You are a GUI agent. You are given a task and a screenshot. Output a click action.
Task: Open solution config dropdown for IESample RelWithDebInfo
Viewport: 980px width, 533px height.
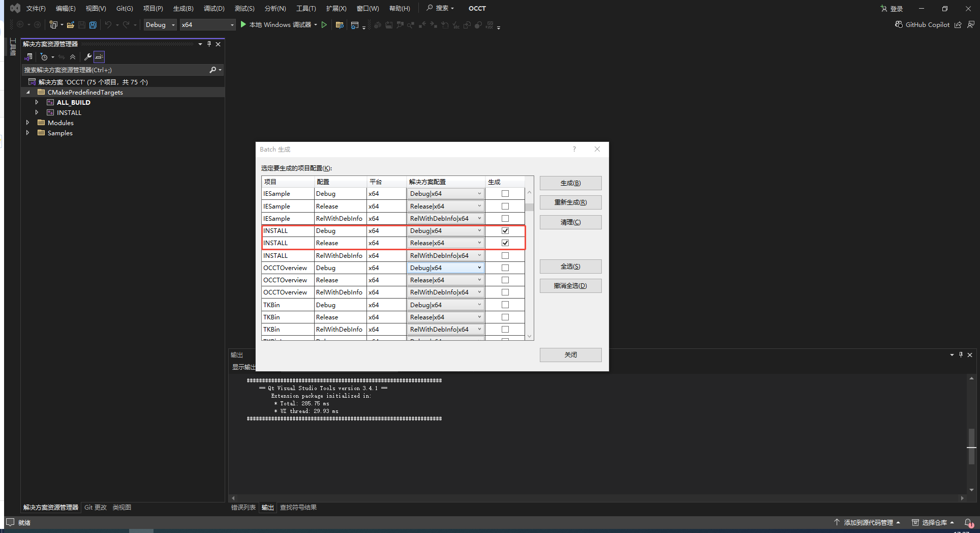[x=445, y=219]
